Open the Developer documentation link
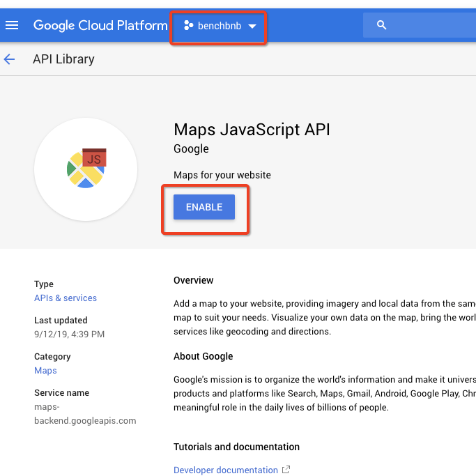The width and height of the screenshot is (476, 476). point(226,470)
